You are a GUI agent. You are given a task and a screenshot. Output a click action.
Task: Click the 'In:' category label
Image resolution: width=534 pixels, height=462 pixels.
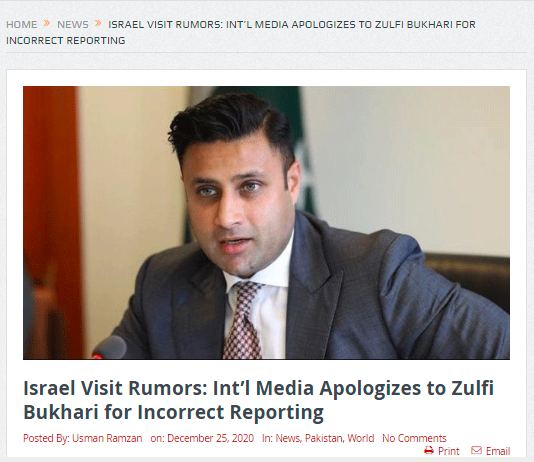[268, 438]
